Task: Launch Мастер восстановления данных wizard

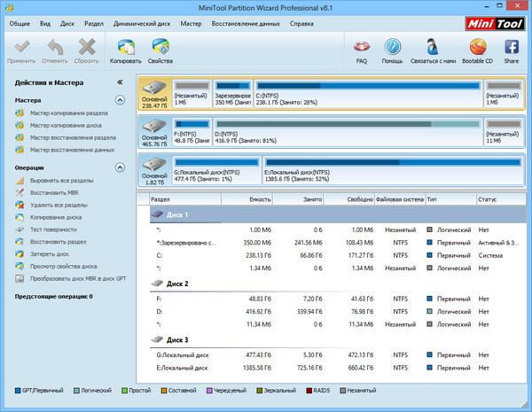Action: click(73, 150)
